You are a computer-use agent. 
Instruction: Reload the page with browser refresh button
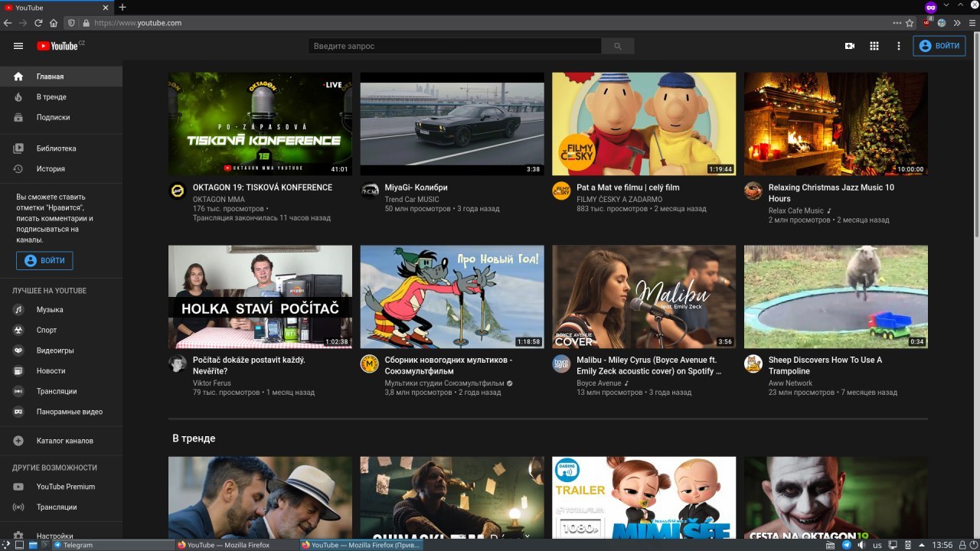tap(38, 23)
